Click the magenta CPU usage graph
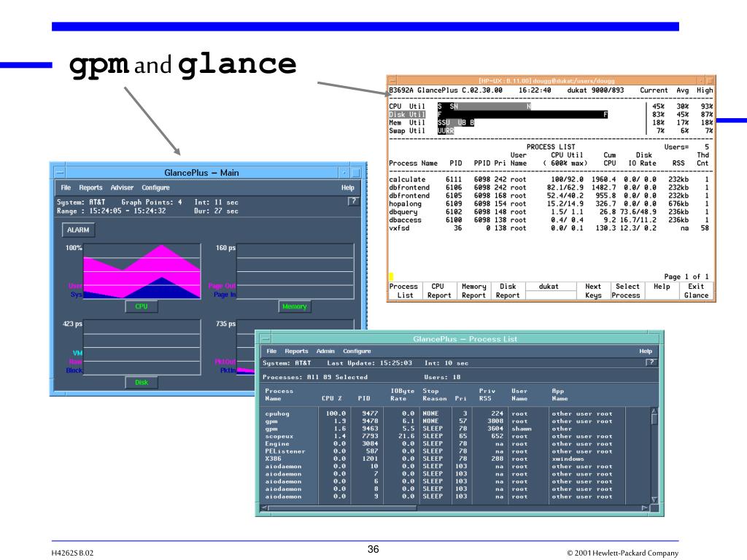Screen dimensions: 747x560 [143, 271]
